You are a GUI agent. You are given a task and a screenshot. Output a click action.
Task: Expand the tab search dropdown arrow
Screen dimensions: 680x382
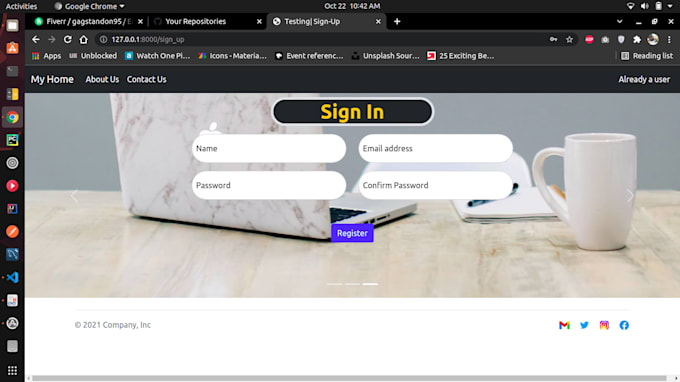point(620,21)
